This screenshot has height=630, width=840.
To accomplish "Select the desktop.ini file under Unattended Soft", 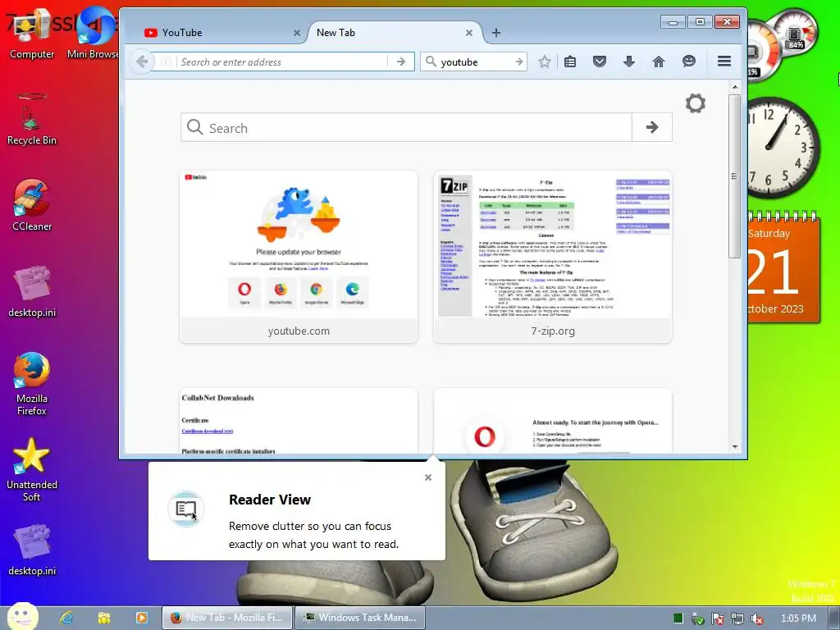I will (32, 550).
